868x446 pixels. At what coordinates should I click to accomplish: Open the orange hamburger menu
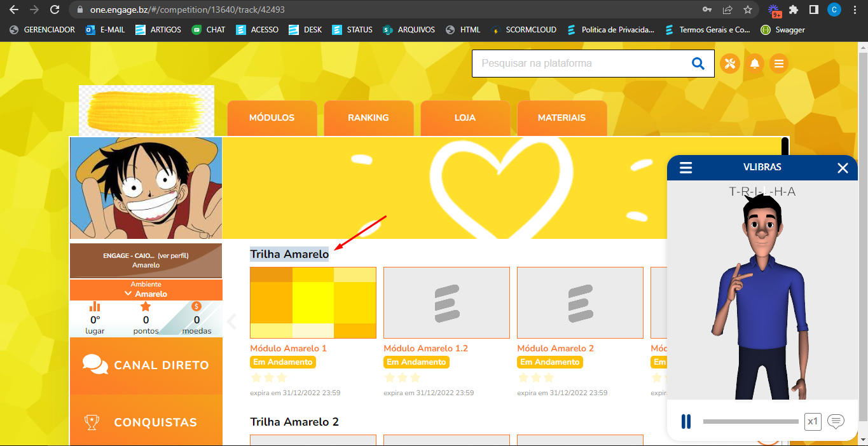pyautogui.click(x=780, y=64)
